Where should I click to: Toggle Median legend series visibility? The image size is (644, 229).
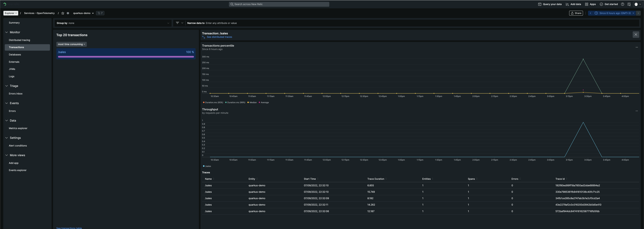252,103
